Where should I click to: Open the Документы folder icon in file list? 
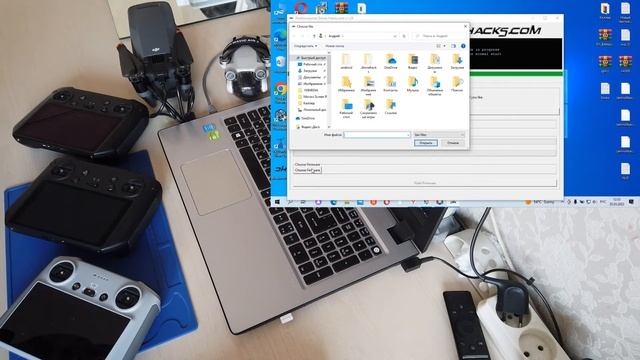point(435,62)
